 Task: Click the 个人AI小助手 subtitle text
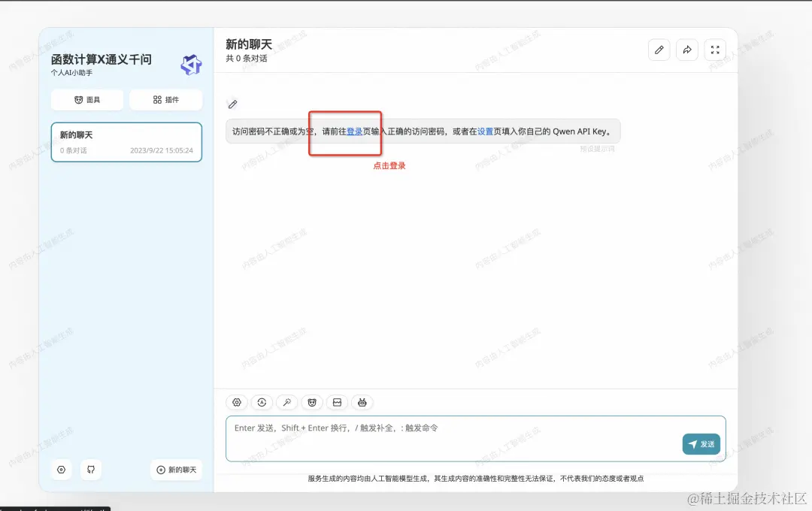[x=72, y=73]
